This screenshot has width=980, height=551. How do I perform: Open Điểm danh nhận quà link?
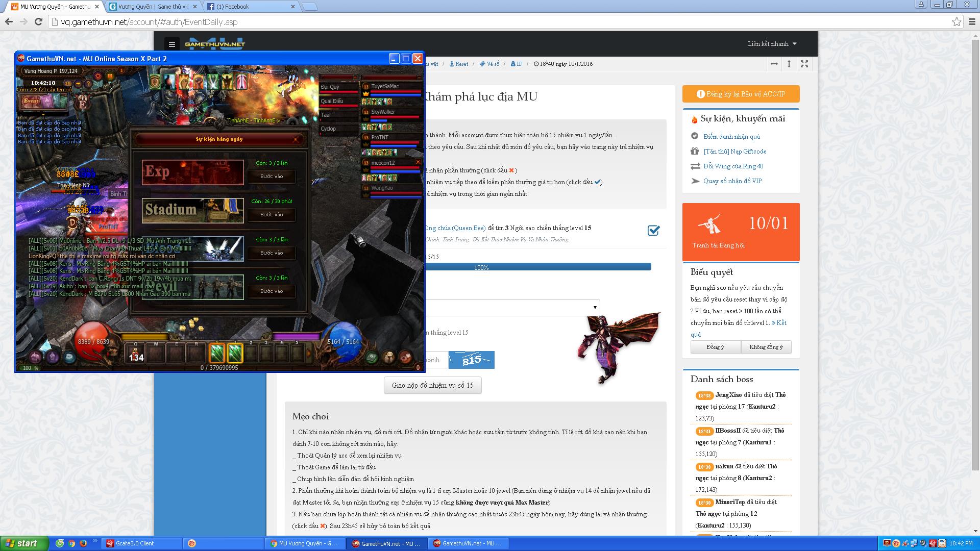731,137
